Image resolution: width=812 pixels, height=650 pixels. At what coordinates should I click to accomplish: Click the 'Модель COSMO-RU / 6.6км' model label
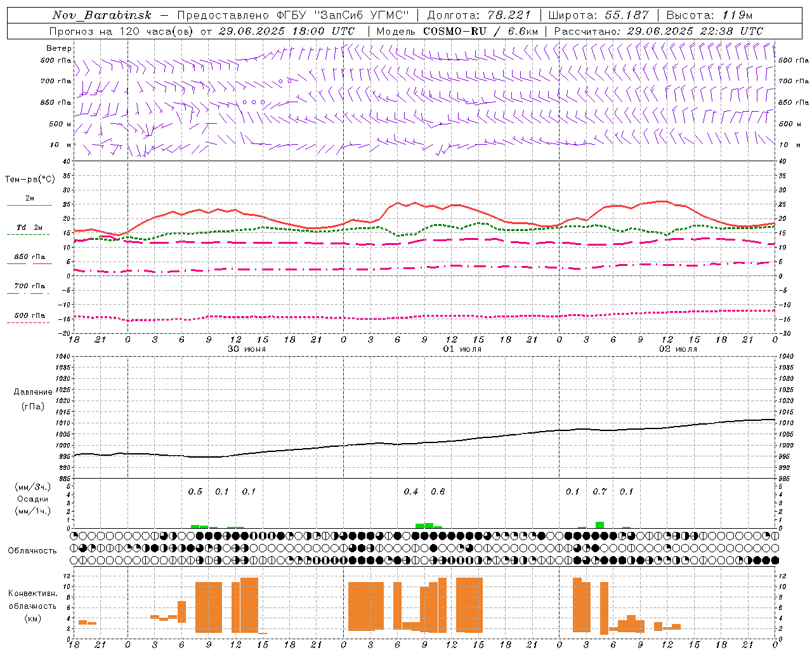[x=457, y=31]
